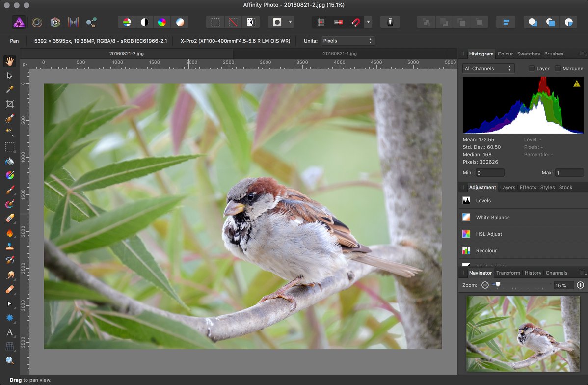The width and height of the screenshot is (588, 385).
Task: Open the History panel tab
Action: [x=533, y=273]
